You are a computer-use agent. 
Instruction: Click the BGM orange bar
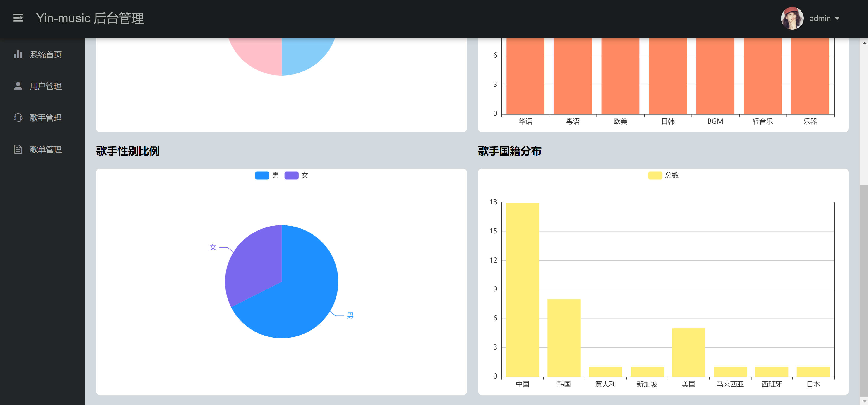click(x=715, y=76)
